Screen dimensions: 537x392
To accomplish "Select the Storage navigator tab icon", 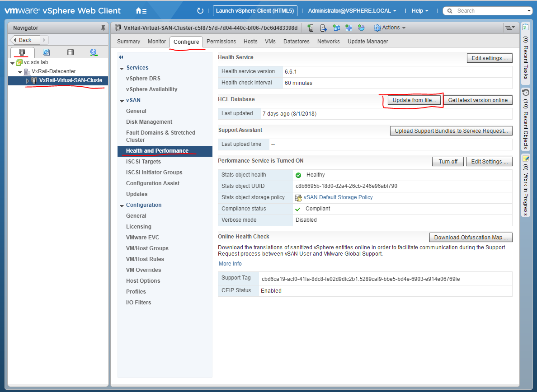I will coord(70,52).
